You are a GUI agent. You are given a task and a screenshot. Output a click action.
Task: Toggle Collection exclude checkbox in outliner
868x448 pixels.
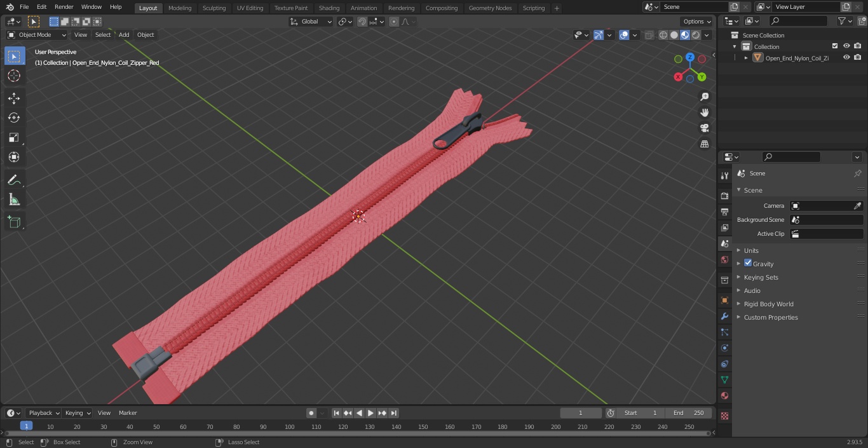(x=835, y=46)
